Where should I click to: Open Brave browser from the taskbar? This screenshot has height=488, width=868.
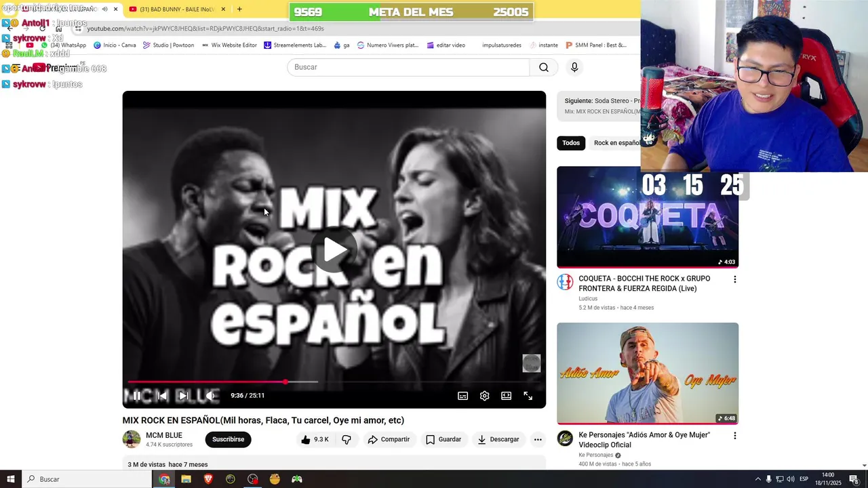pos(208,479)
